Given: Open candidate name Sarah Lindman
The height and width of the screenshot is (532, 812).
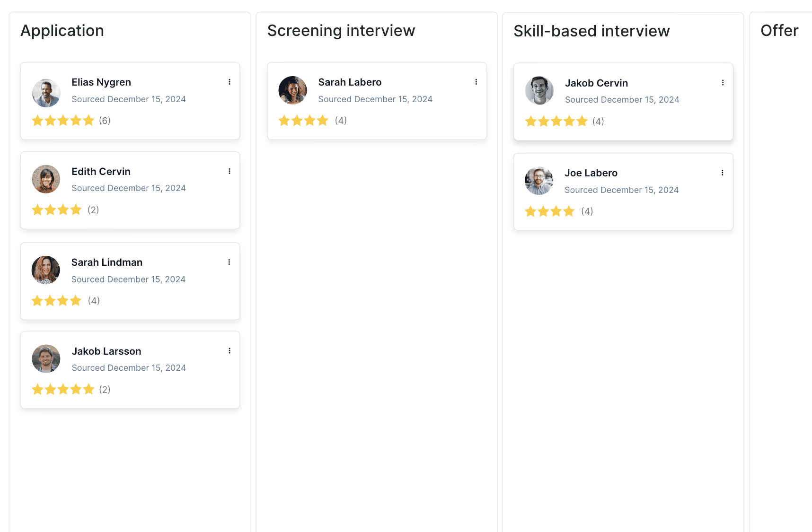Looking at the screenshot, I should pos(107,262).
